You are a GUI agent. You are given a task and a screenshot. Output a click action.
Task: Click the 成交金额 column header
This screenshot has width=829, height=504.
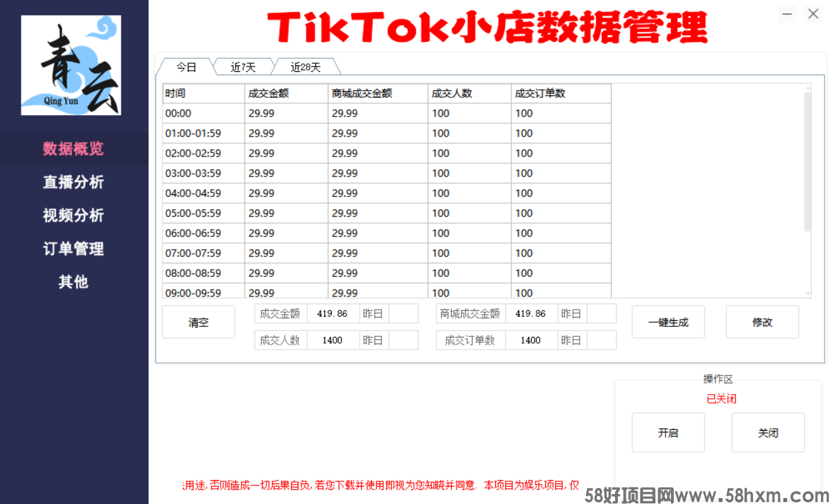[287, 93]
